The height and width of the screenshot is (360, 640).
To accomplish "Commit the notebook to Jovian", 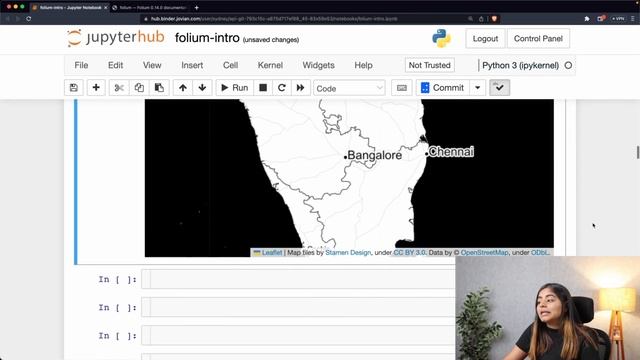I will pyautogui.click(x=442, y=88).
